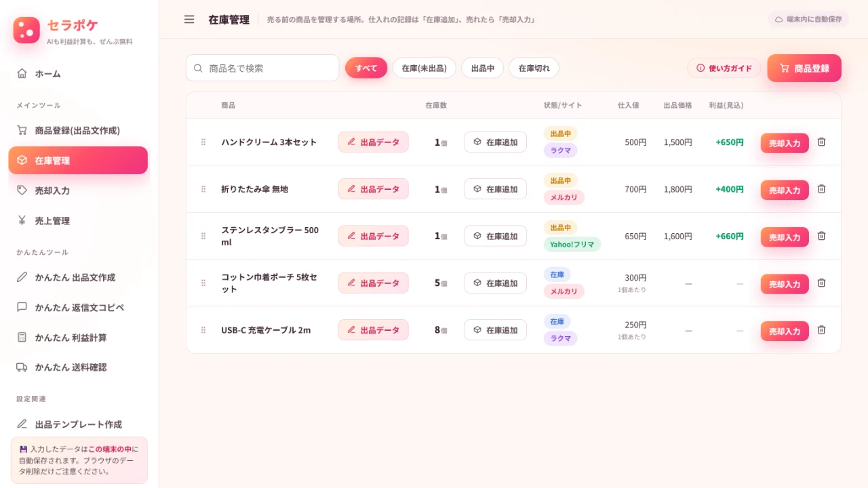Screen dimensions: 868x488
Task: Delete the ハンドクリーム 3本セット row via trash icon
Action: click(821, 142)
